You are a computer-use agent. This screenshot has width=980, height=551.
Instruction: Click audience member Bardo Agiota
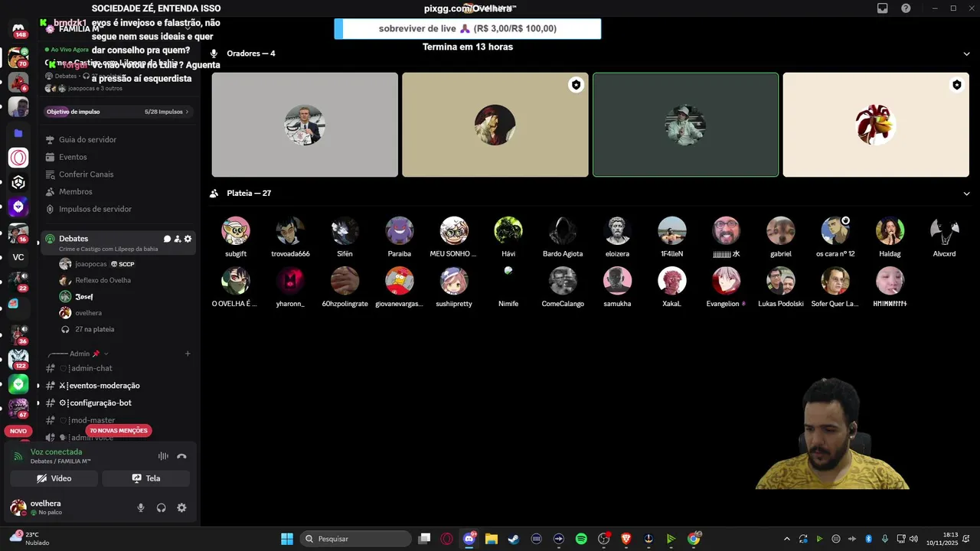click(563, 237)
